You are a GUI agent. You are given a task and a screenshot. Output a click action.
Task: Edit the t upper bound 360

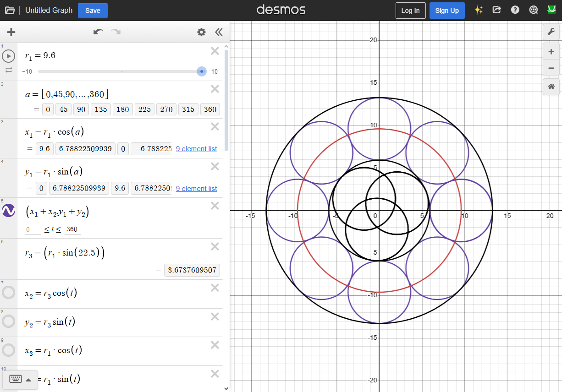click(72, 229)
